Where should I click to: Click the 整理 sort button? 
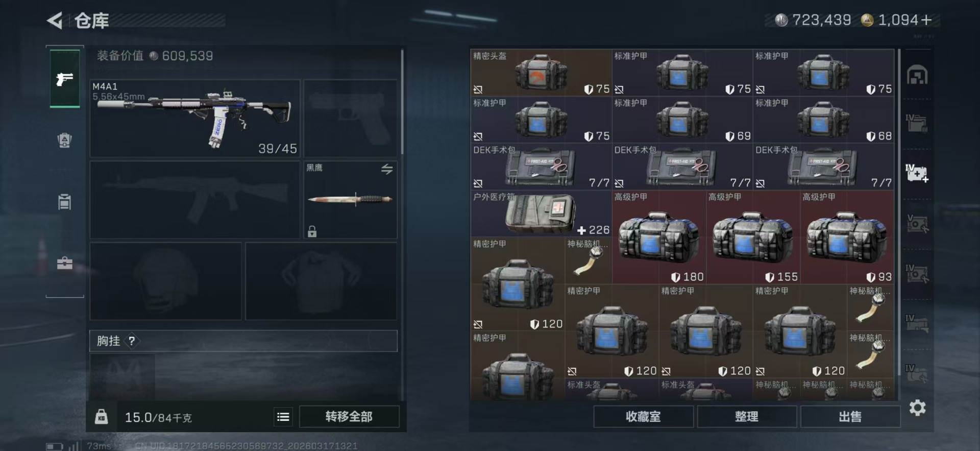click(747, 417)
